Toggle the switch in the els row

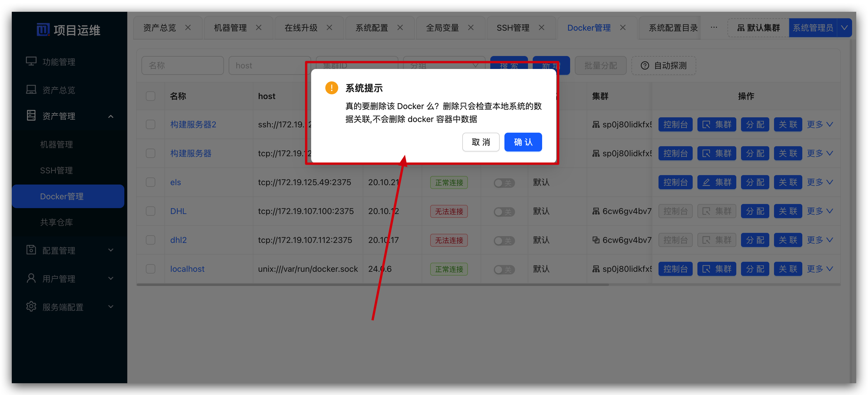[x=504, y=183]
